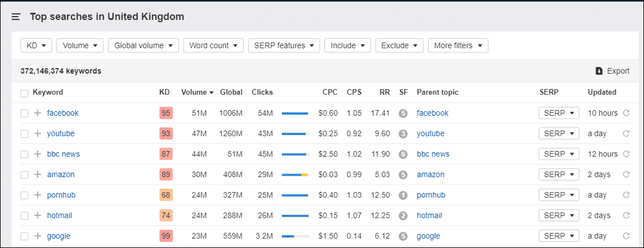
Task: Refresh the google row data
Action: [627, 236]
